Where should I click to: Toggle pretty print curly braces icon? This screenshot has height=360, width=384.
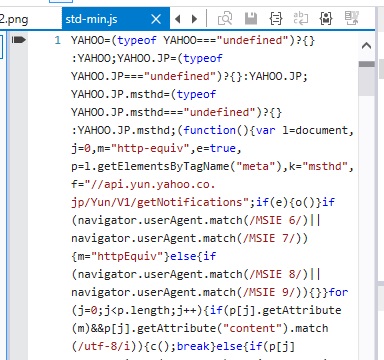[x=276, y=19]
